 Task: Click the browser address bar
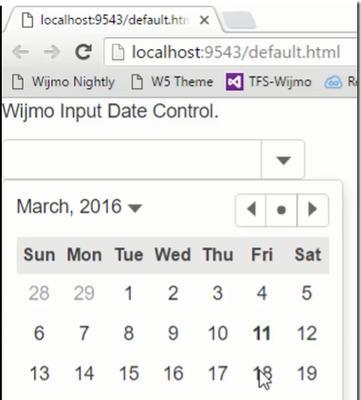[232, 52]
